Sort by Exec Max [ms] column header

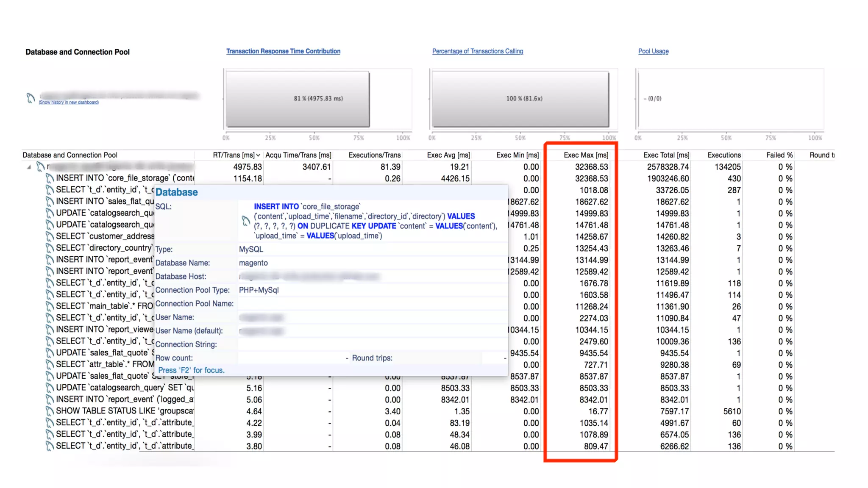(586, 155)
